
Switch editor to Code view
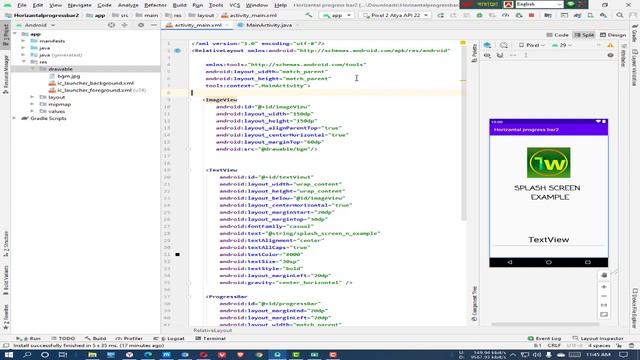[x=558, y=35]
